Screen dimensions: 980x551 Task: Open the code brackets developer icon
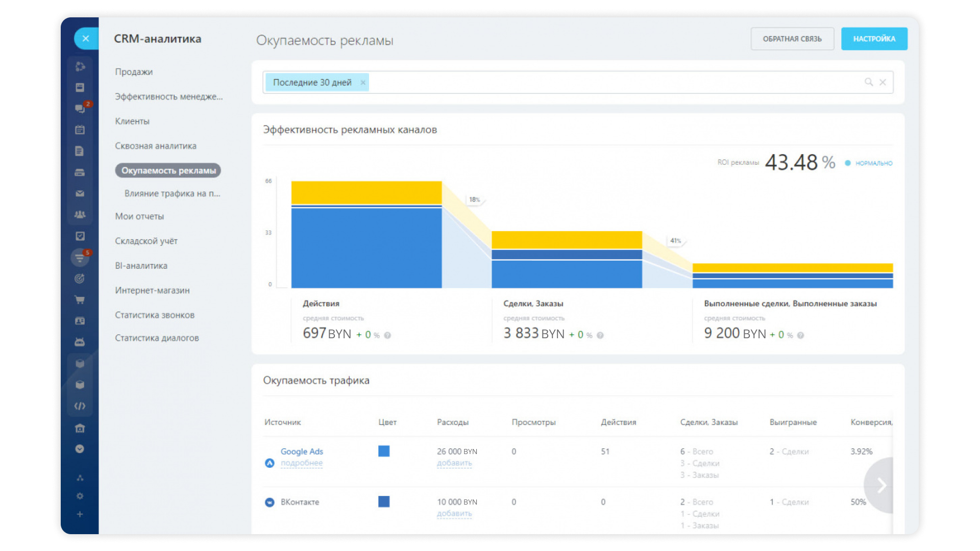point(80,406)
